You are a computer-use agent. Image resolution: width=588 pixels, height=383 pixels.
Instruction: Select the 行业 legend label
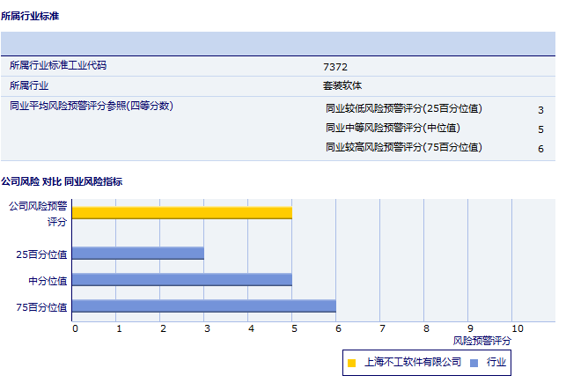pos(496,362)
